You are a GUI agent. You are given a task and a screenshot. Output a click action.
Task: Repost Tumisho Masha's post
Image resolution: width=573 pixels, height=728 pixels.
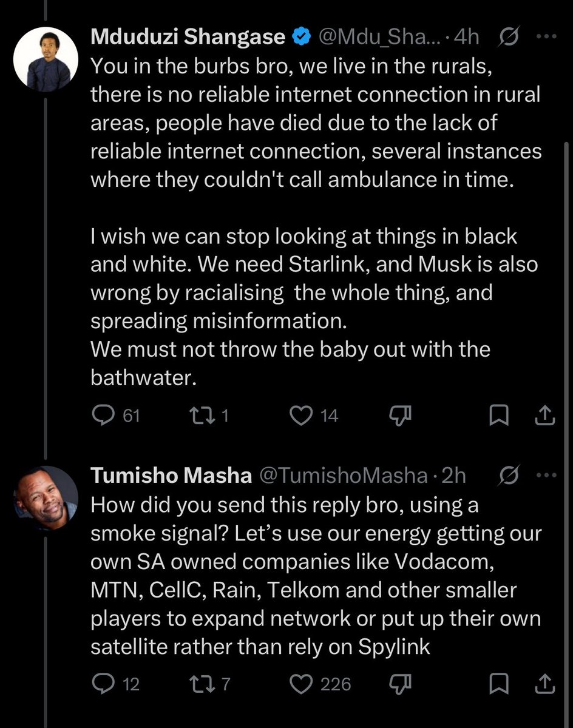coord(200,684)
